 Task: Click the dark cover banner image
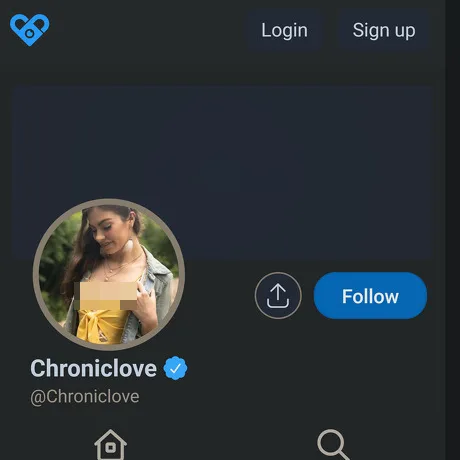(223, 172)
